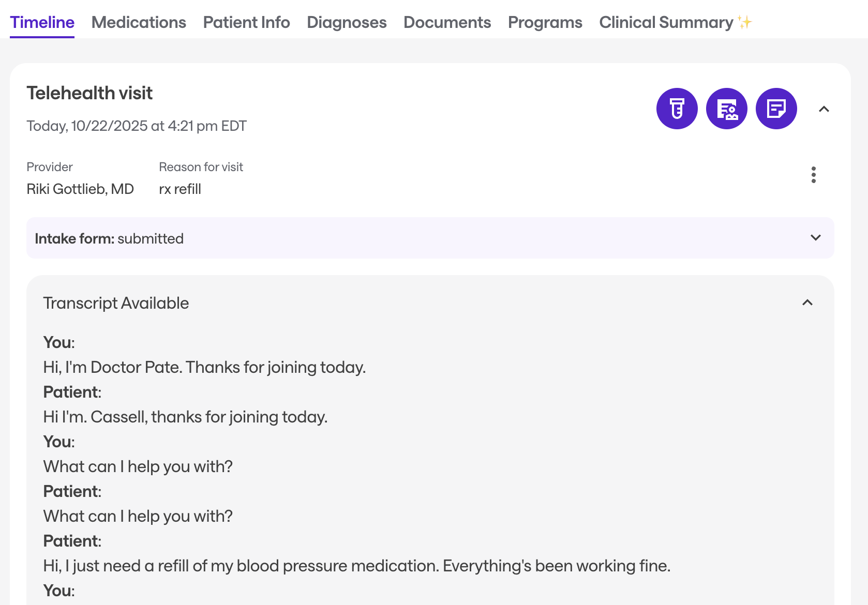
Task: Click the Telehealth visit title
Action: click(x=89, y=93)
